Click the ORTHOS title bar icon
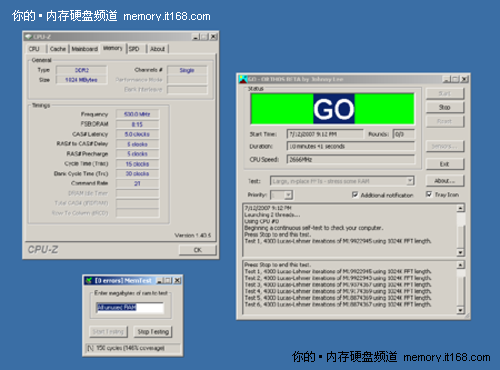The height and width of the screenshot is (370, 500). (243, 79)
